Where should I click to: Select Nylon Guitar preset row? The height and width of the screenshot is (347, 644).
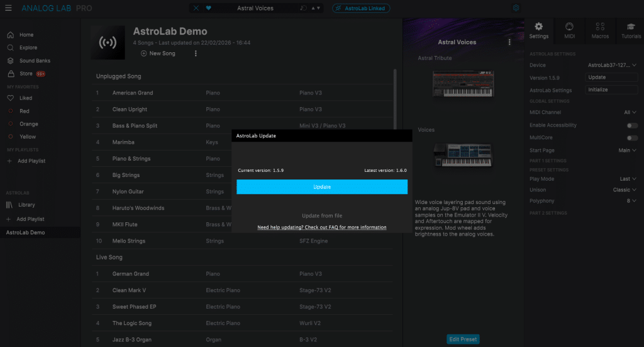(162, 191)
